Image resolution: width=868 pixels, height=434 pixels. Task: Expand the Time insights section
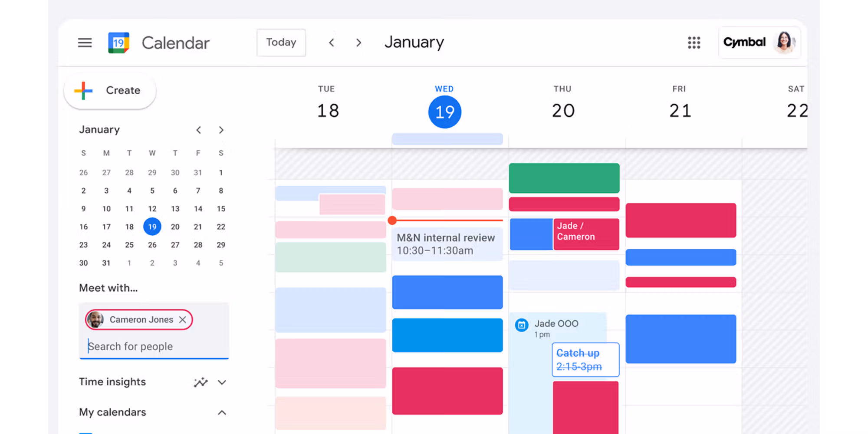(222, 382)
